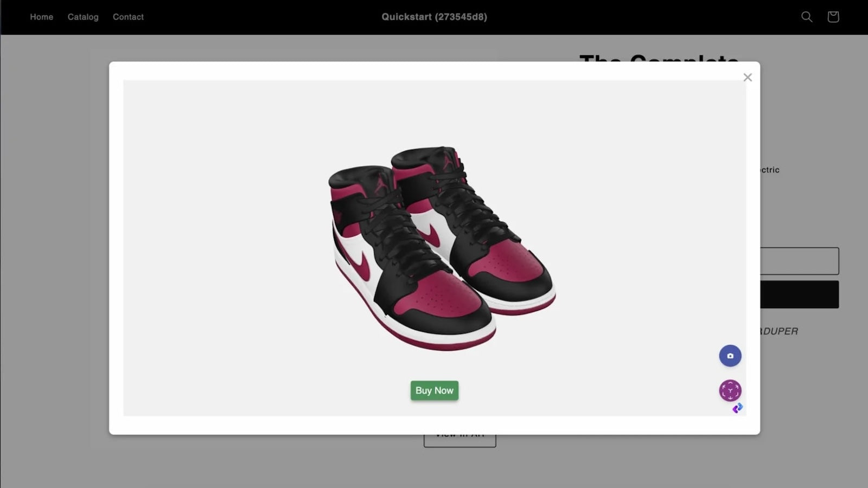Screen dimensions: 868x488
Task: Click the 3D sneaker model
Action: coord(442,248)
